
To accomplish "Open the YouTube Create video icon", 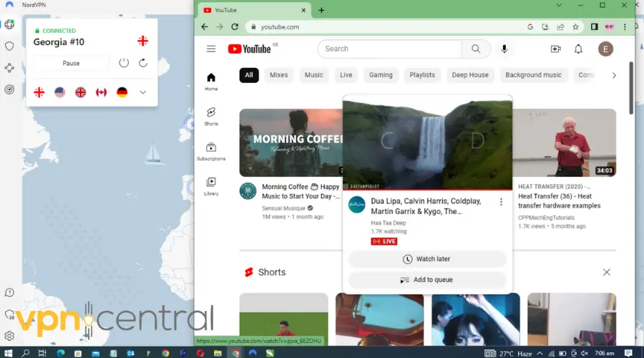I will (x=556, y=49).
